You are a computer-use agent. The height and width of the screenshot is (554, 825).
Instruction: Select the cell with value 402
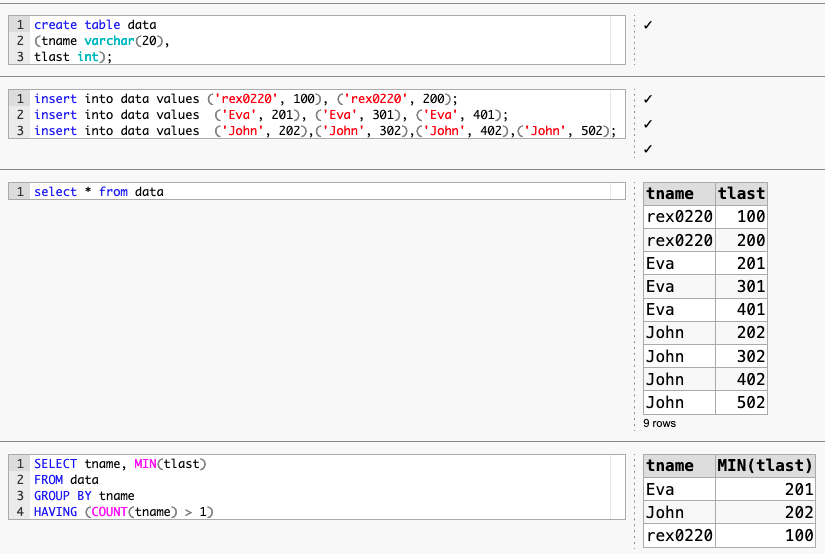(741, 380)
